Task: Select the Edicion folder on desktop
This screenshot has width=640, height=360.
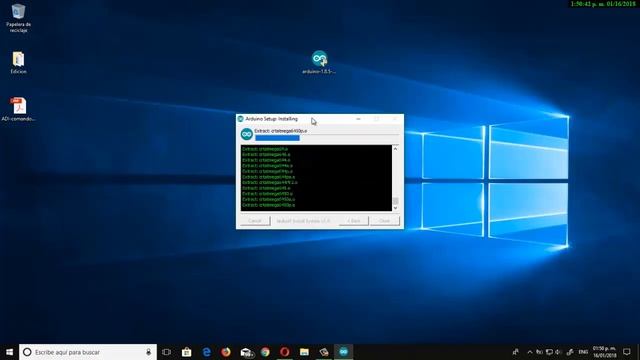Action: (18, 62)
